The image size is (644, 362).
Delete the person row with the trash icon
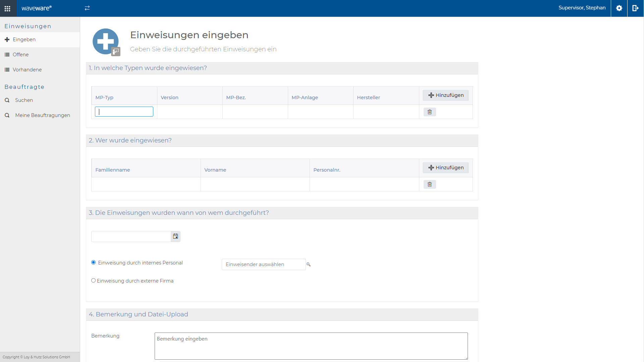pyautogui.click(x=430, y=184)
